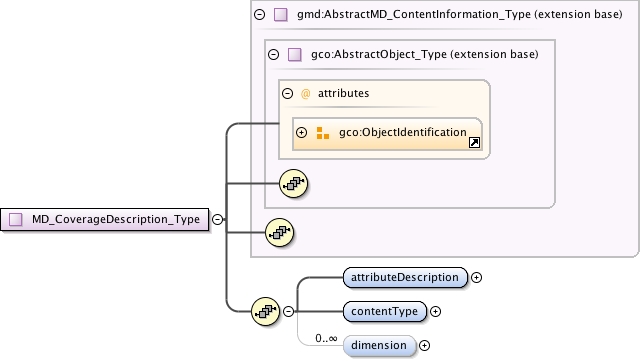Image resolution: width=641 pixels, height=361 pixels.
Task: Select the MD_CoverageDescription_Type node
Action: (x=105, y=220)
